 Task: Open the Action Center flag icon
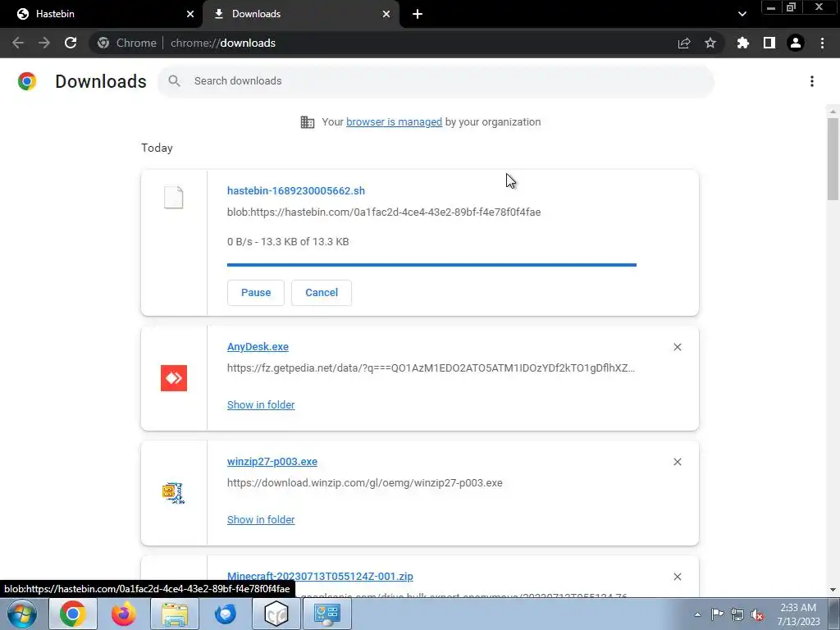pyautogui.click(x=717, y=614)
